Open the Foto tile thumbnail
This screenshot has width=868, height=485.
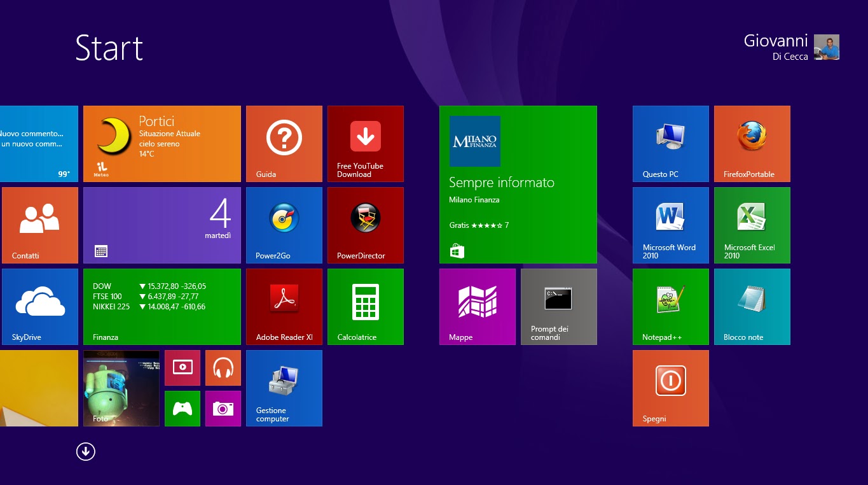121,388
